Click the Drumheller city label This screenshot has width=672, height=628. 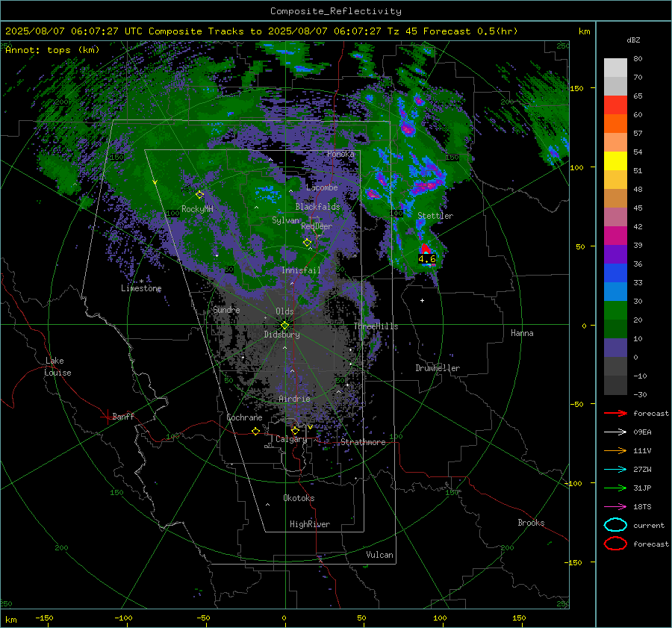tap(438, 368)
